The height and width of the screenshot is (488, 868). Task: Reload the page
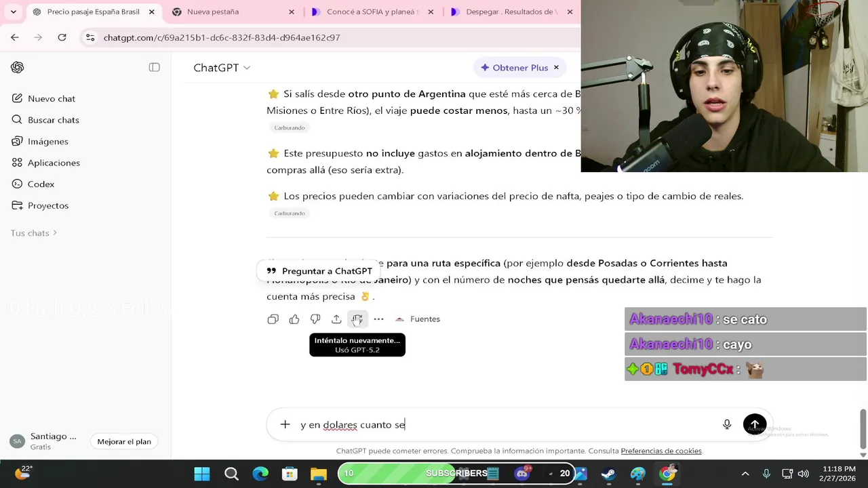pos(62,37)
